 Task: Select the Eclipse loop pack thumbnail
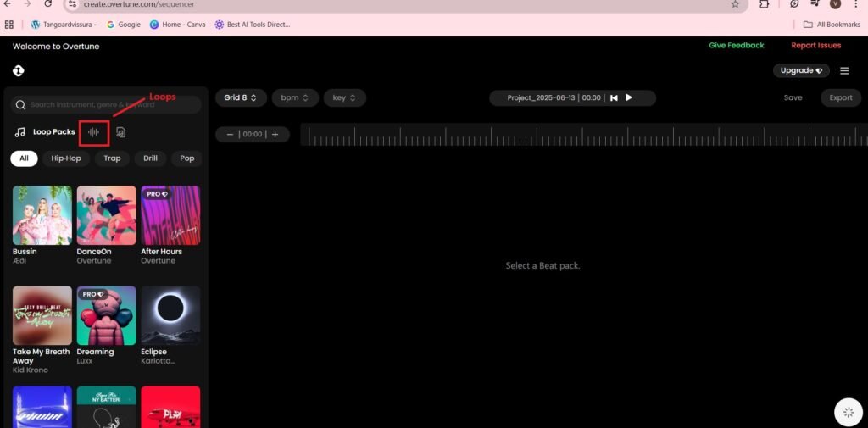(170, 315)
